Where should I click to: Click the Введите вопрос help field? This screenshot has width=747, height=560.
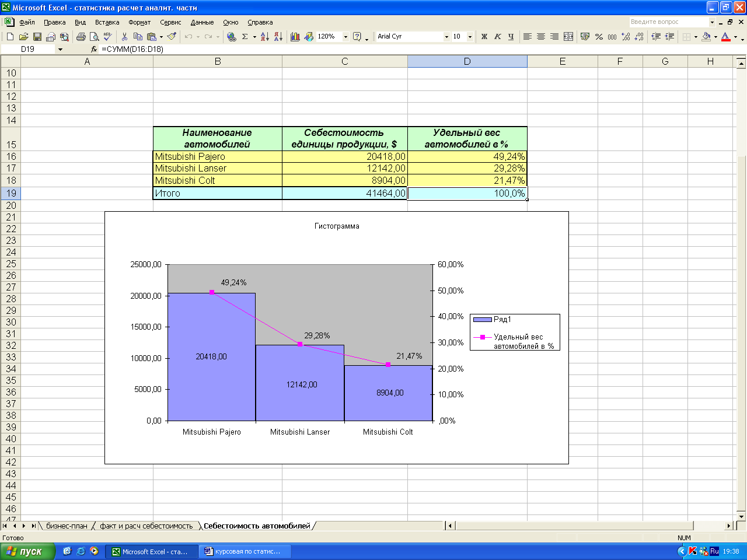pos(669,22)
